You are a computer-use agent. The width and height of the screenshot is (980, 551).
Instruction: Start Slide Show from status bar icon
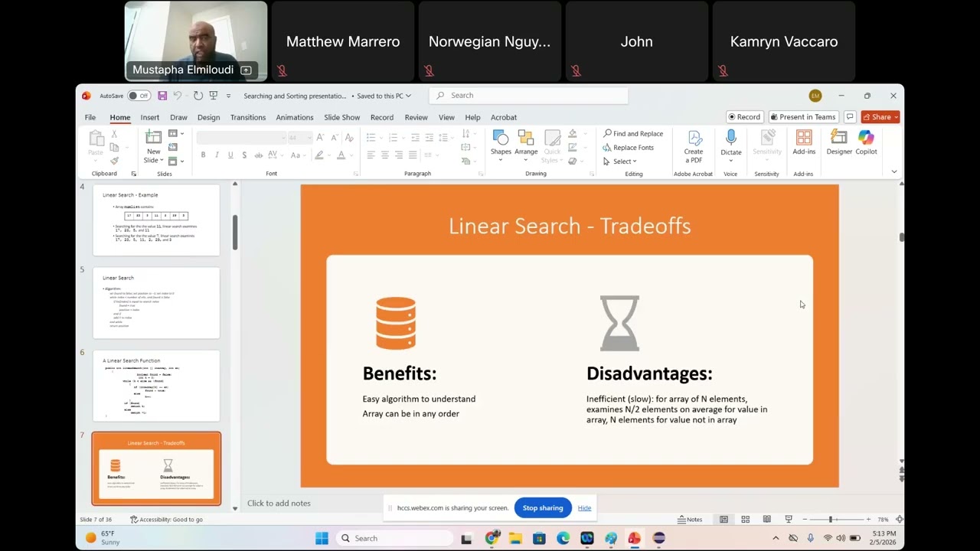(789, 520)
